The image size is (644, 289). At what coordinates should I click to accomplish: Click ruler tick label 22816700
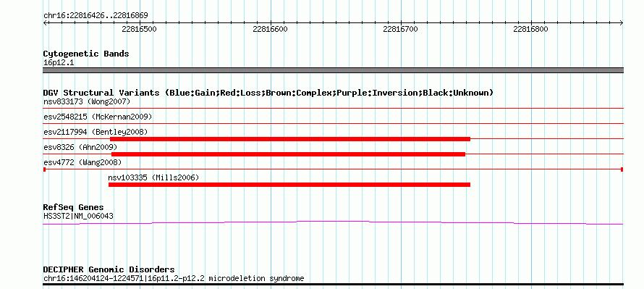click(x=400, y=29)
